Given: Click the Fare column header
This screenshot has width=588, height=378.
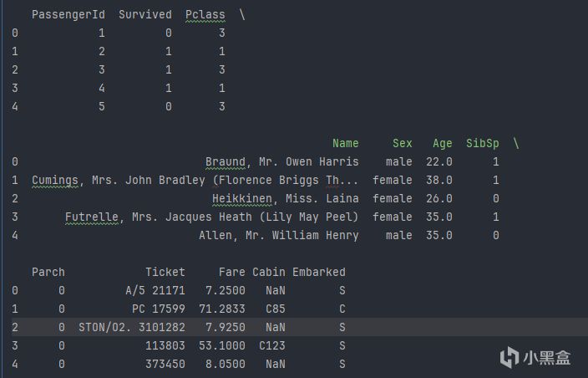Looking at the screenshot, I should pos(232,272).
